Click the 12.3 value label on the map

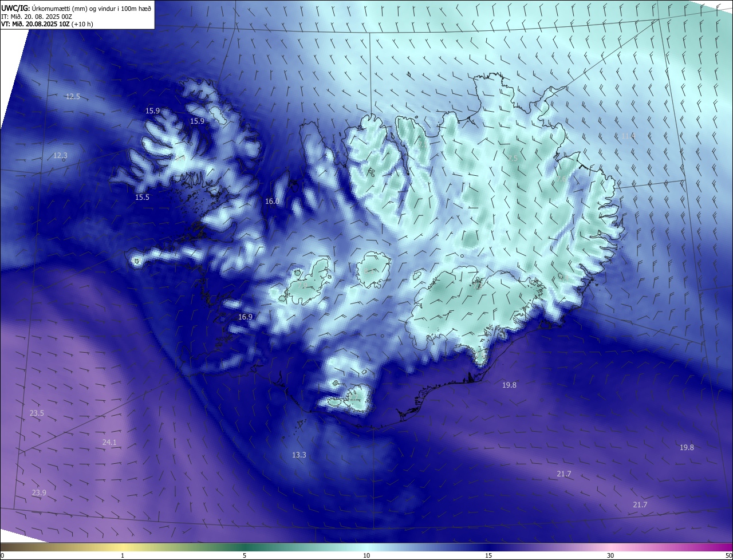click(60, 155)
